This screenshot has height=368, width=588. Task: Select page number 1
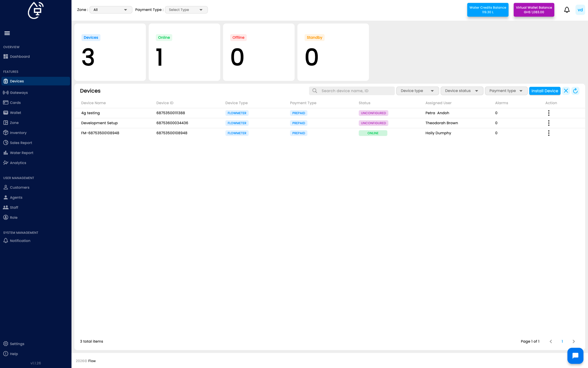(562, 341)
